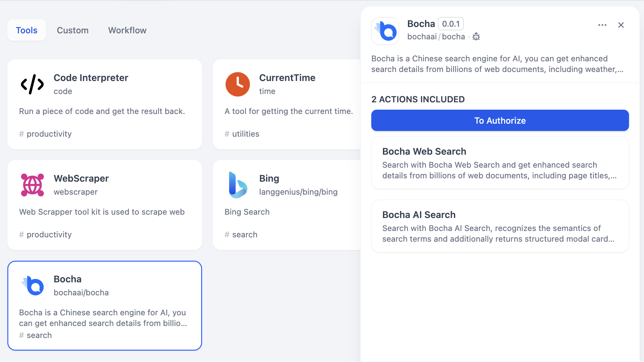Click the Bocha logo in tool list

tap(33, 286)
